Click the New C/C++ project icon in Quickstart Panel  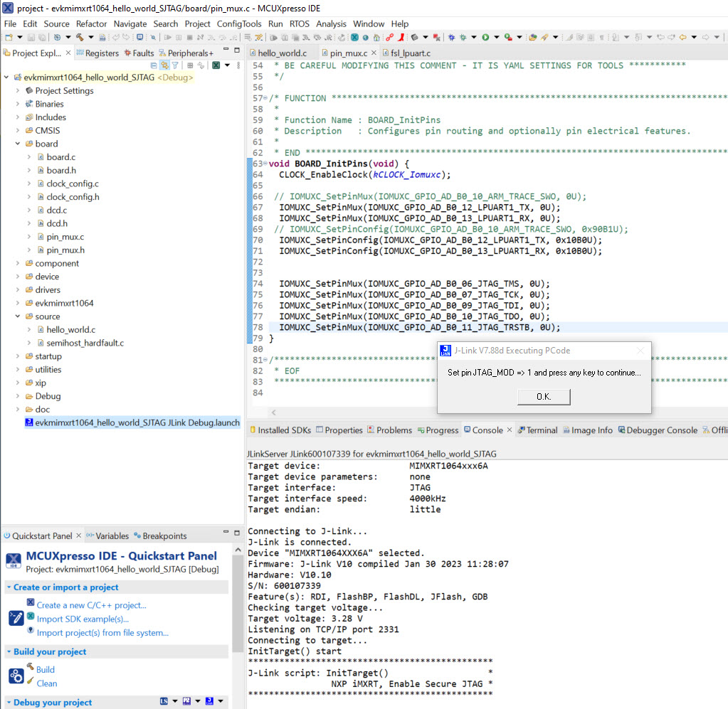pos(31,602)
